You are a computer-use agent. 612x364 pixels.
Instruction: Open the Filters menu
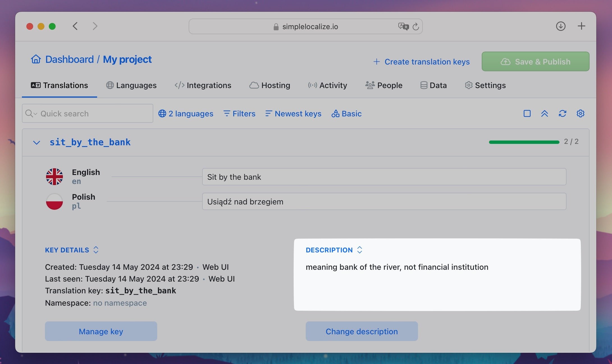point(239,113)
